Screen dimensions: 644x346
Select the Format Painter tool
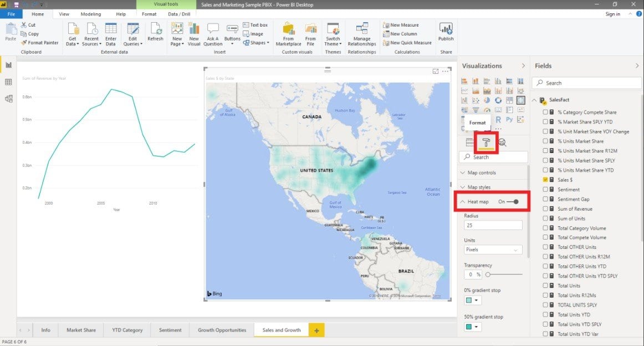pos(39,43)
